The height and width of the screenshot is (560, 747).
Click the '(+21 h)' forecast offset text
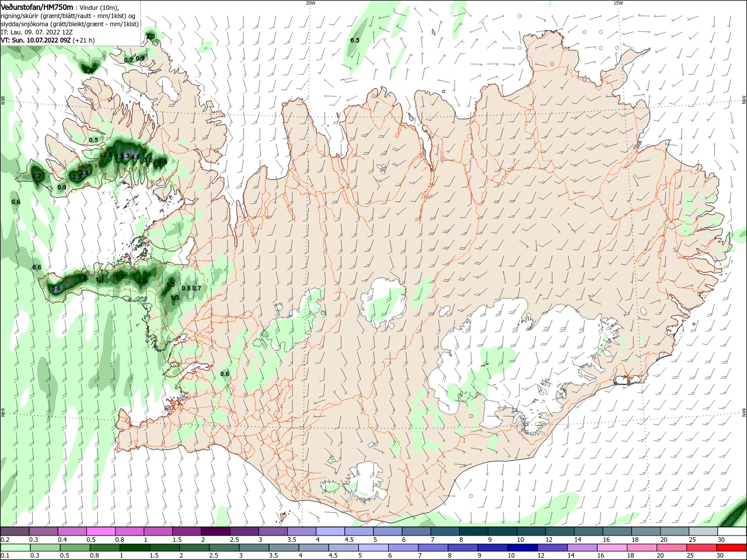click(x=84, y=40)
